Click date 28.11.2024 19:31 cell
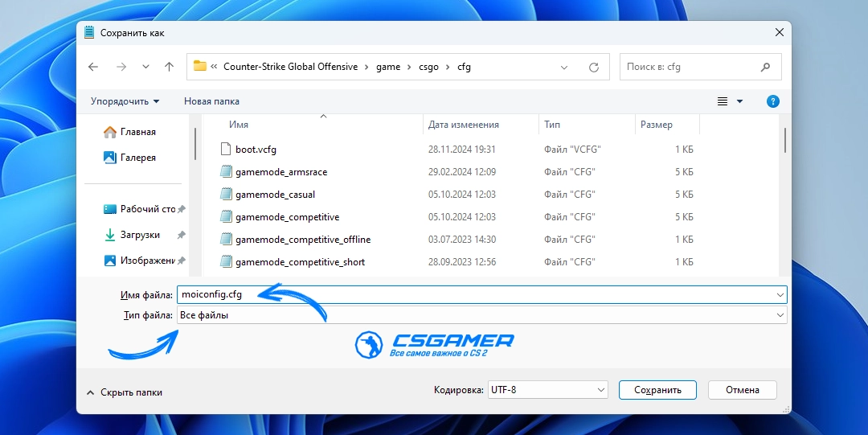868x435 pixels. pyautogui.click(x=461, y=150)
